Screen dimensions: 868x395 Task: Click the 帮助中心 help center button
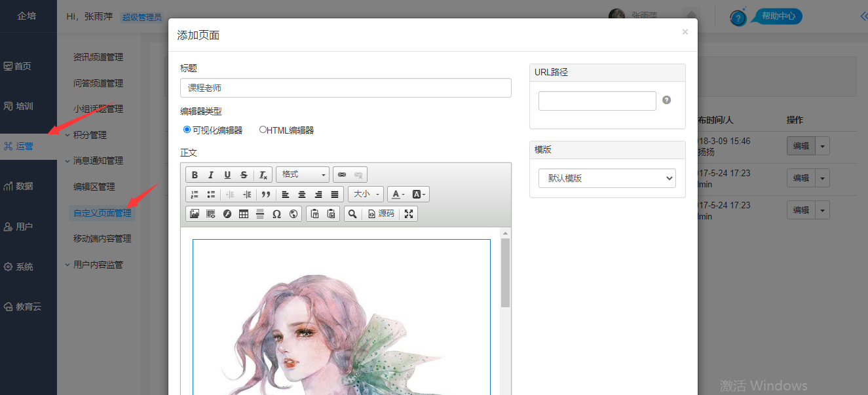coord(778,16)
